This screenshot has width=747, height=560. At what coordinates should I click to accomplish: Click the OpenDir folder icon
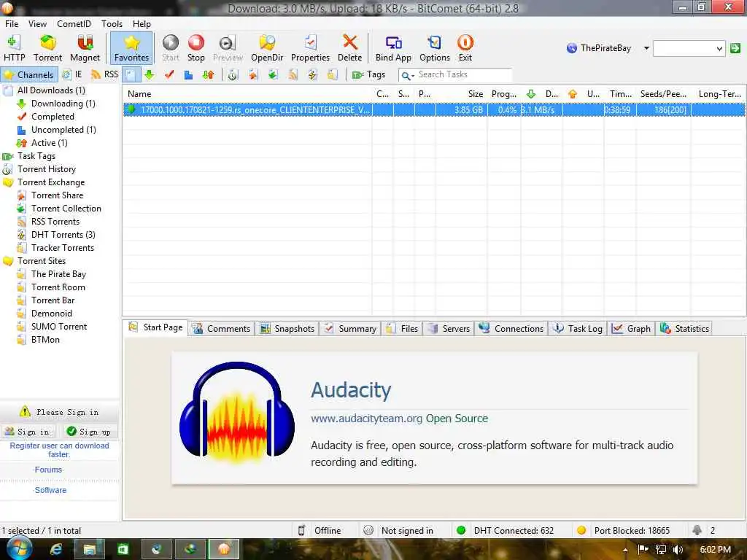coord(267,48)
